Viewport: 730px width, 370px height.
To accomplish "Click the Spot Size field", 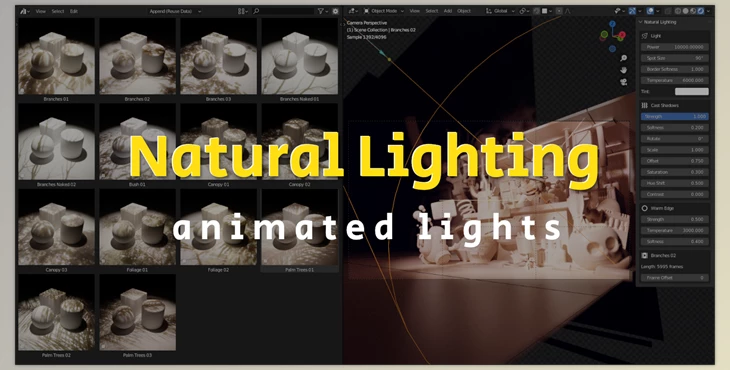I will point(675,58).
